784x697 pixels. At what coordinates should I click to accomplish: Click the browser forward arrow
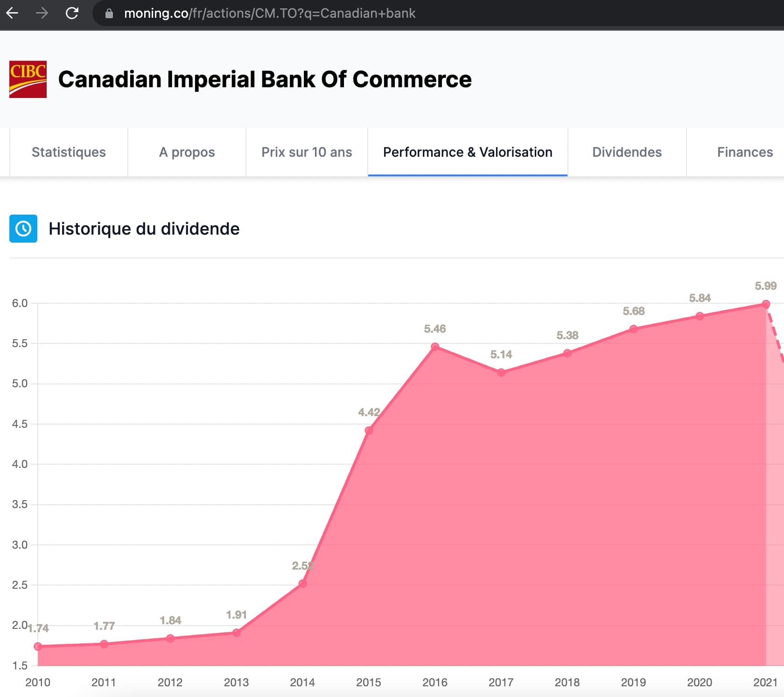[42, 13]
